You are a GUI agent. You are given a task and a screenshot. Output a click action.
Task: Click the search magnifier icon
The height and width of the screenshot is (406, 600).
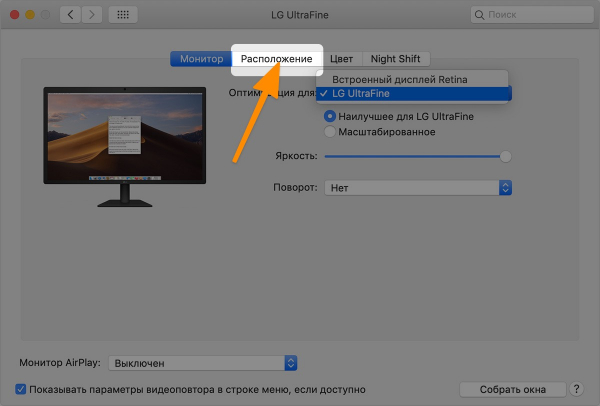click(x=479, y=15)
